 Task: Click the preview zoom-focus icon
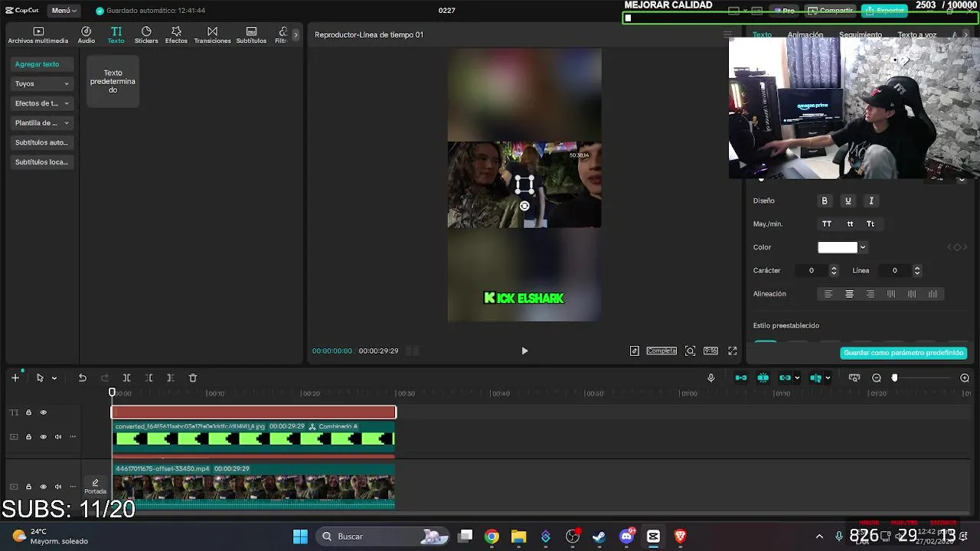click(690, 350)
